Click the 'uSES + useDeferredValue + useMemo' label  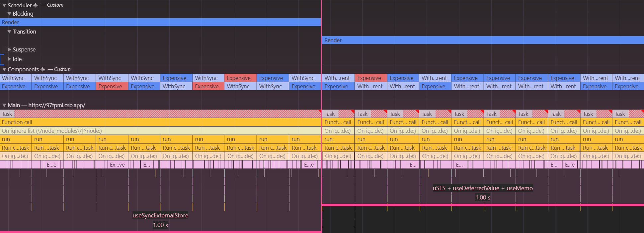coord(483,188)
